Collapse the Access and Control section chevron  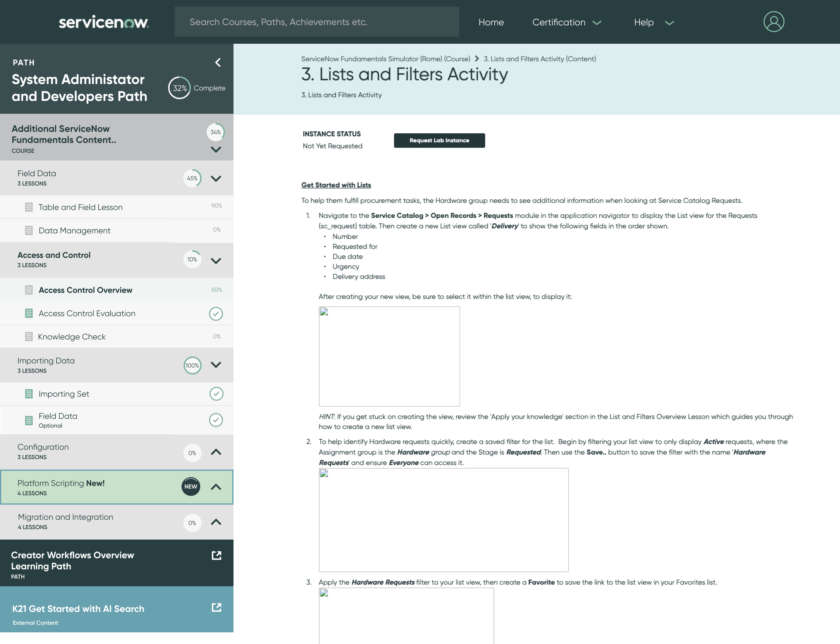tap(216, 261)
